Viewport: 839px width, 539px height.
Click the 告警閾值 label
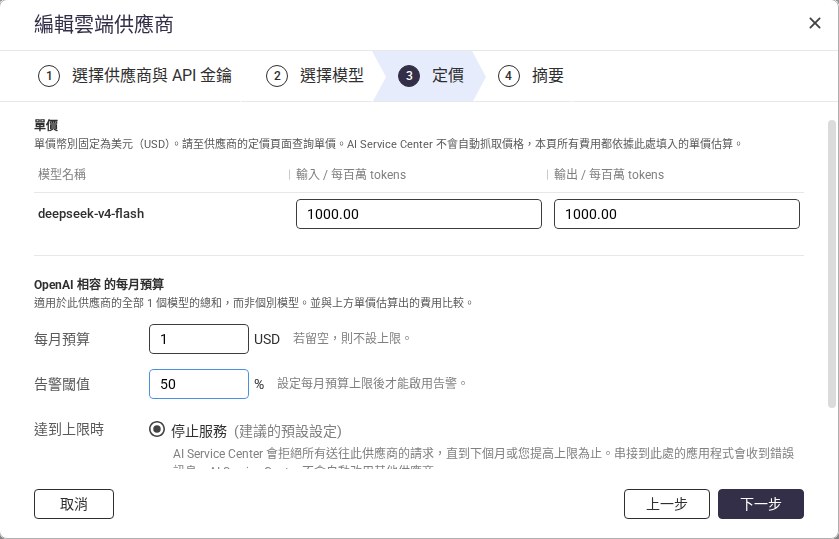click(62, 384)
